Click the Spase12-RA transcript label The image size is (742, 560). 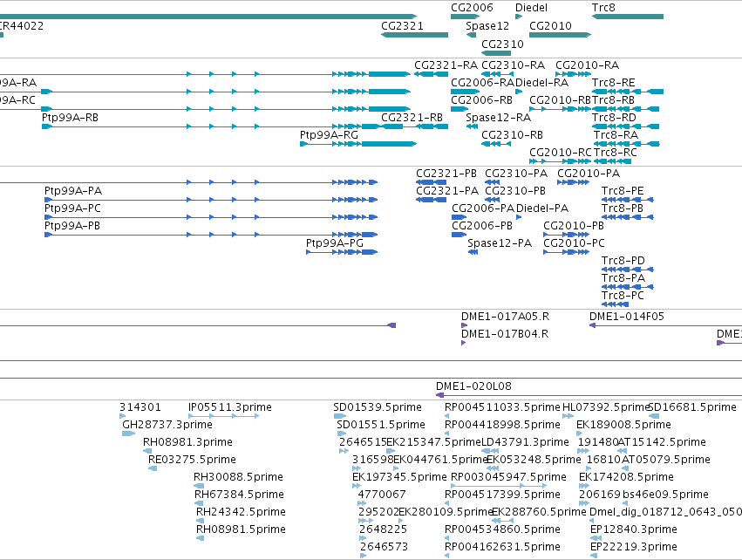click(498, 118)
